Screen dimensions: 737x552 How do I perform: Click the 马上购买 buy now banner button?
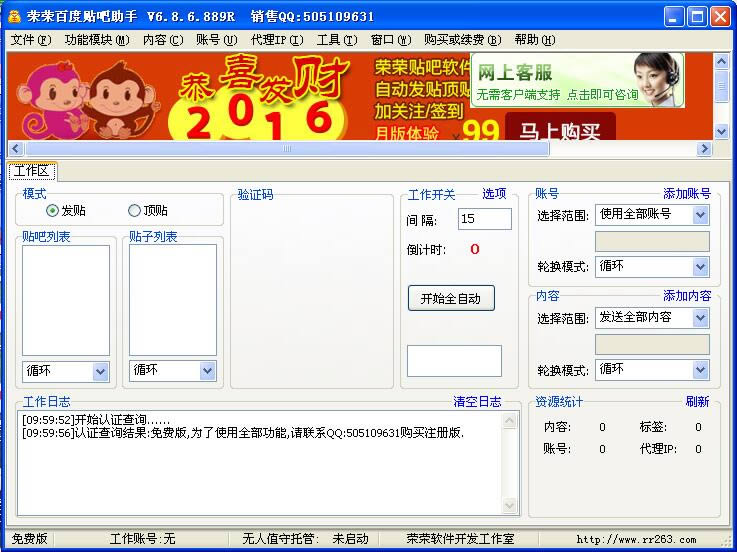tap(560, 131)
